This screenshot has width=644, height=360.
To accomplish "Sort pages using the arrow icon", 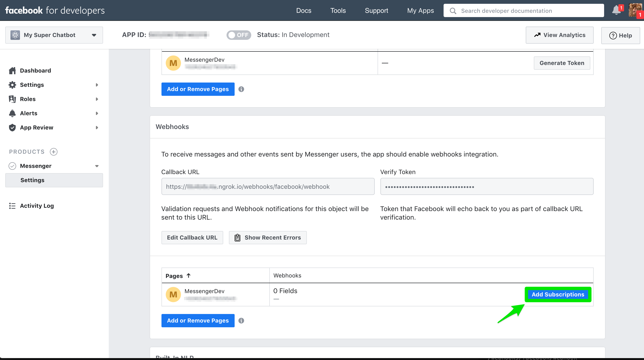I will [x=189, y=276].
